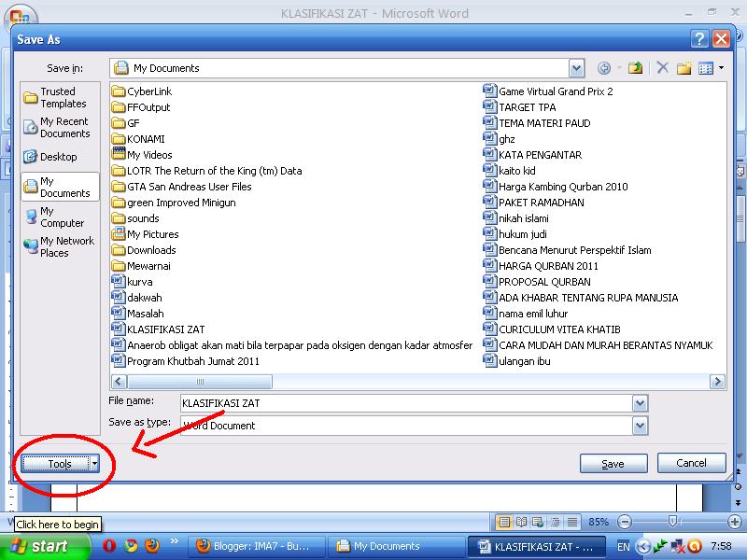
Task: Go to Desktop in places bar
Action: click(x=60, y=157)
